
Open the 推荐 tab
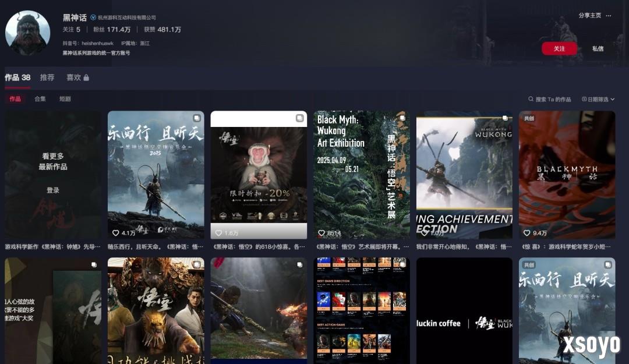(47, 77)
